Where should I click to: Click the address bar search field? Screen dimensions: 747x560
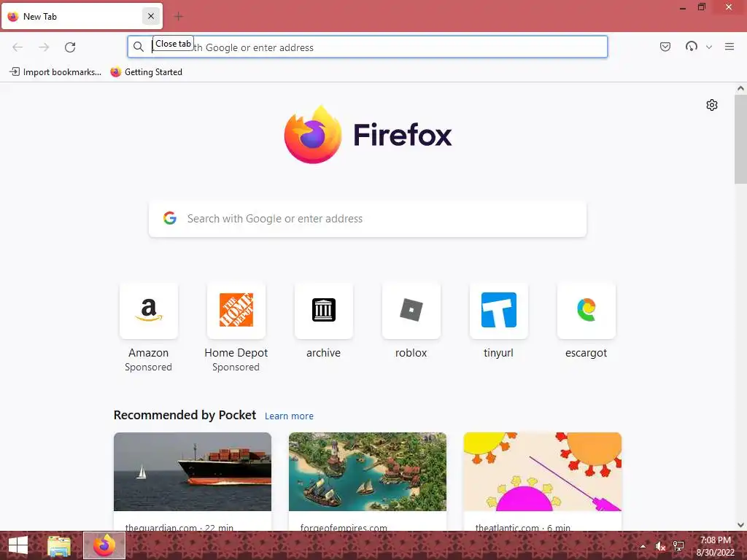point(368,47)
